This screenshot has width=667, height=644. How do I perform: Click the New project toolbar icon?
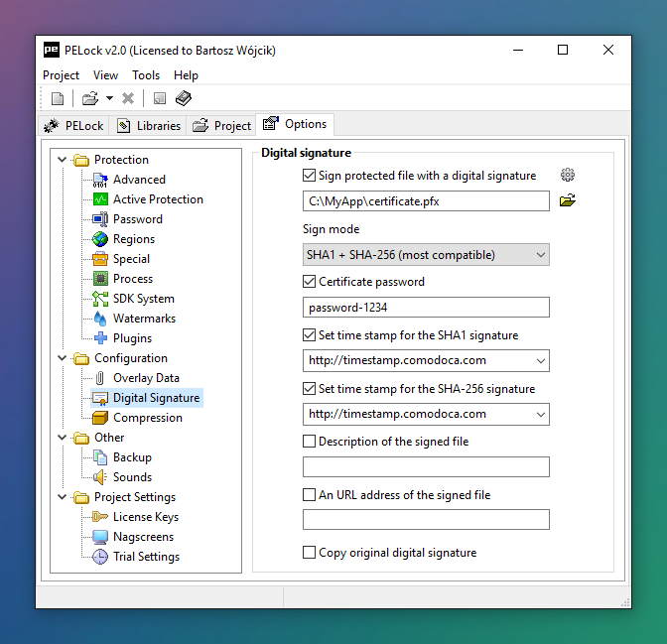tap(58, 98)
